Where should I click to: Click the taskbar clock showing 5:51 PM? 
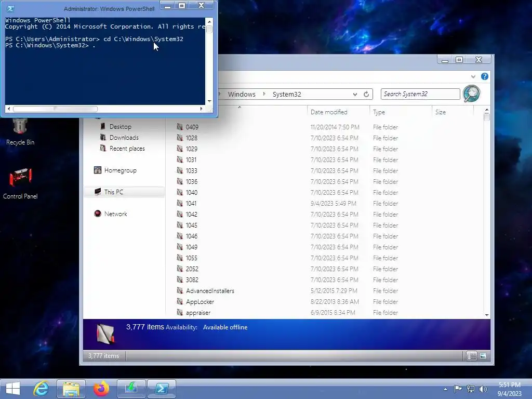coord(509,389)
